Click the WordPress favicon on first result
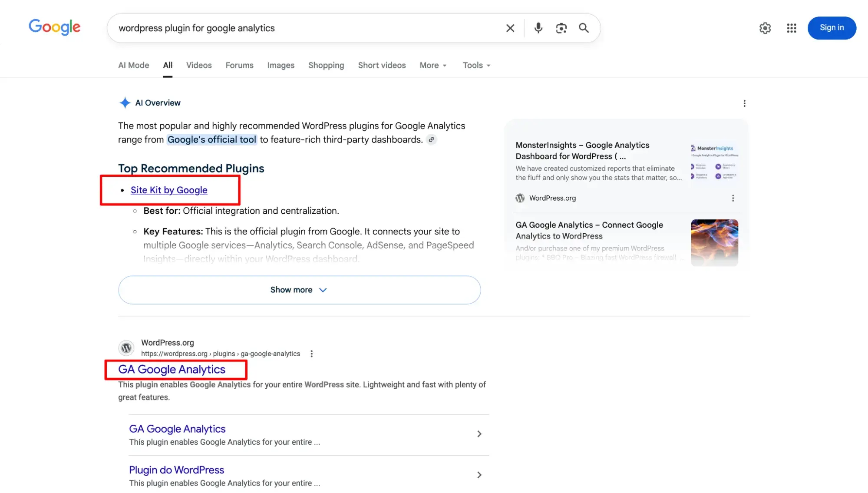The image size is (868, 493). point(126,348)
